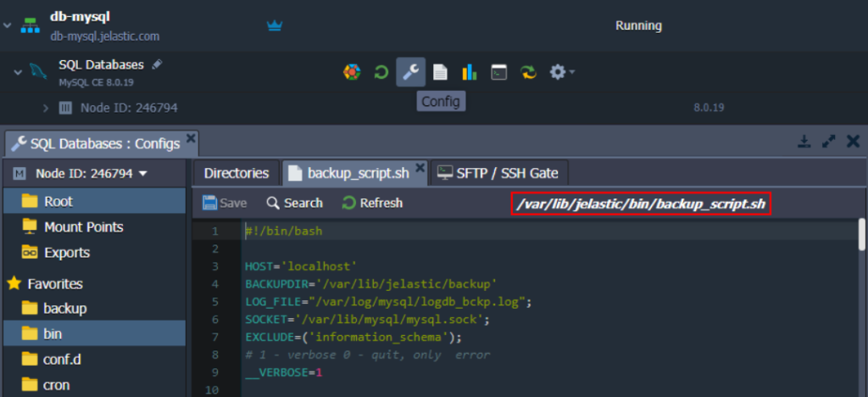Close the backup_script.sh tab

pyautogui.click(x=420, y=166)
